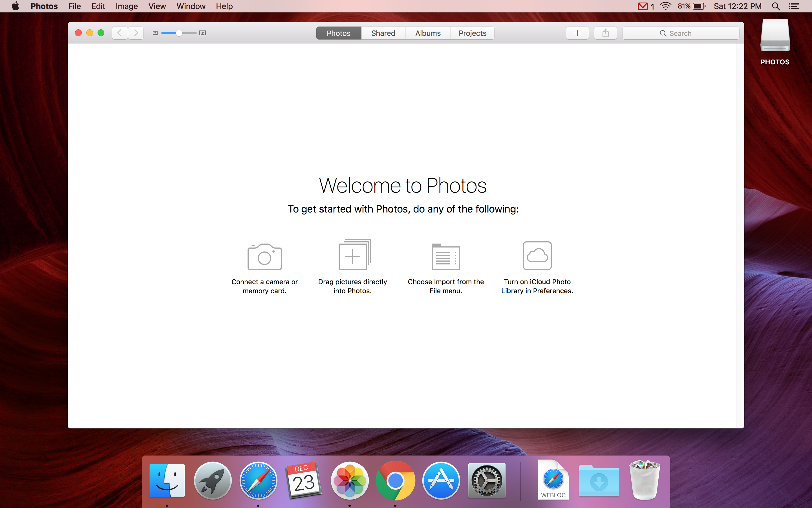Viewport: 812px width, 508px height.
Task: Click 'Connect a camera or memory card.' text
Action: [x=264, y=286]
